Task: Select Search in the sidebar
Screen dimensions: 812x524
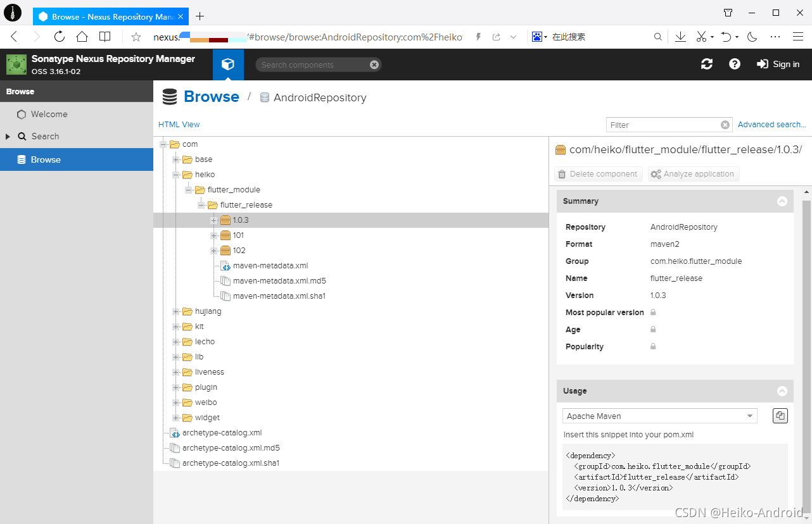Action: tap(45, 137)
